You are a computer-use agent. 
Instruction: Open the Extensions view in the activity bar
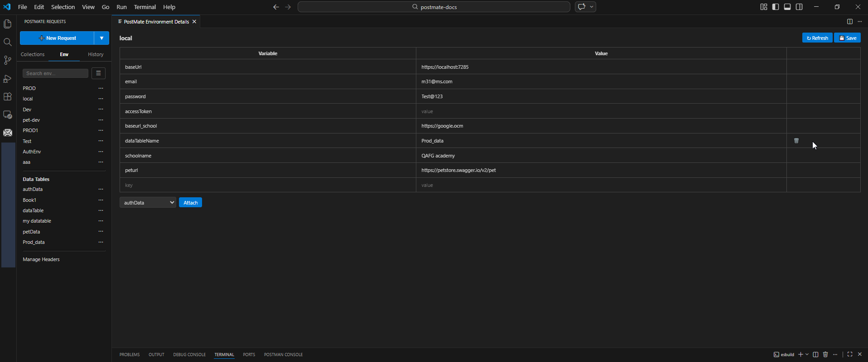point(8,96)
